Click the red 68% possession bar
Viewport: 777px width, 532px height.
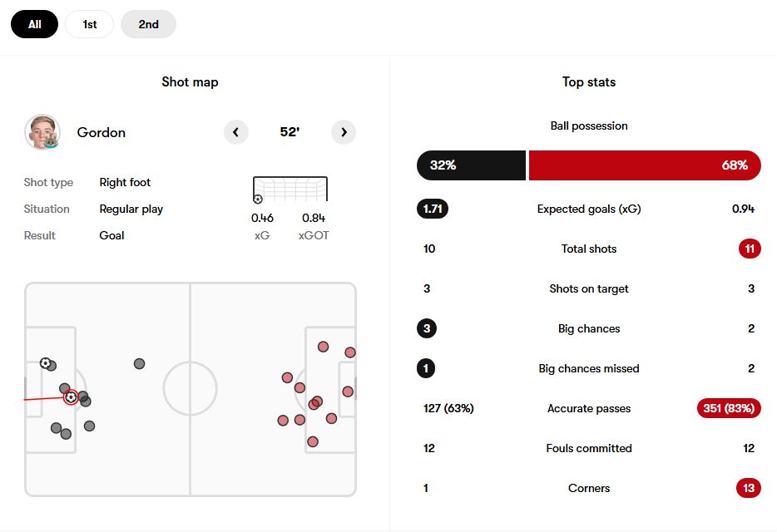pos(645,165)
